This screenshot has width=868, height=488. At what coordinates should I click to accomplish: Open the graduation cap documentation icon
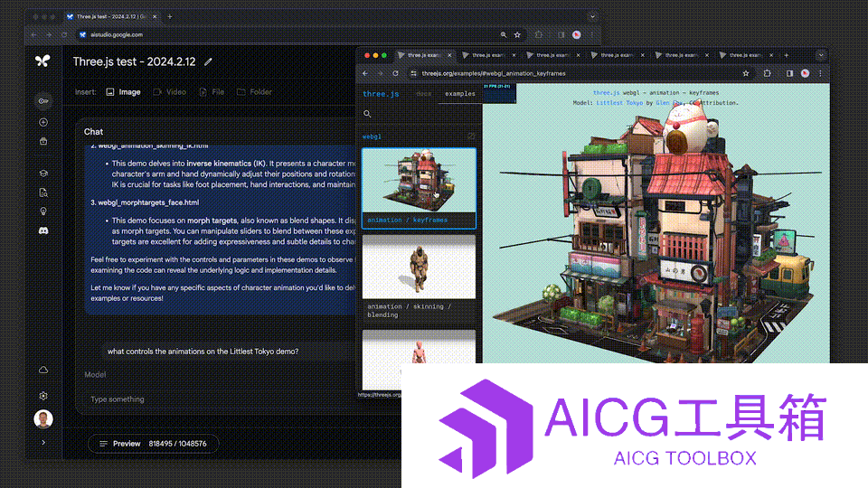[x=43, y=174]
